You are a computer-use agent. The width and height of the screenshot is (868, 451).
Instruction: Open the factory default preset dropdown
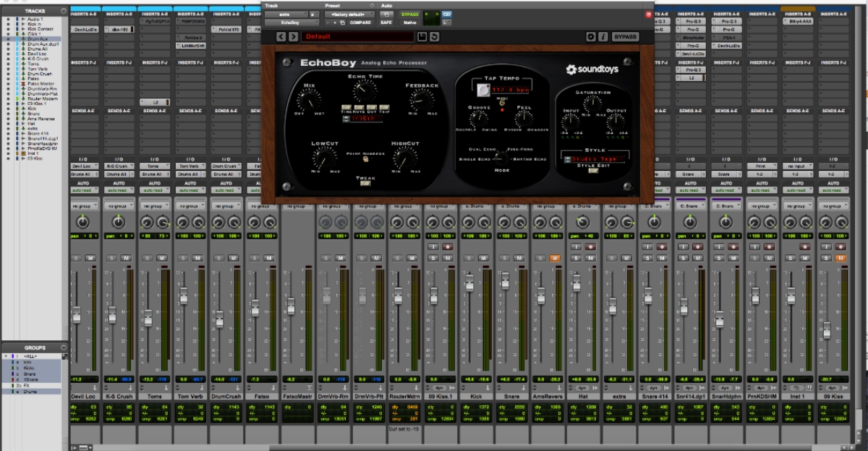[x=350, y=14]
